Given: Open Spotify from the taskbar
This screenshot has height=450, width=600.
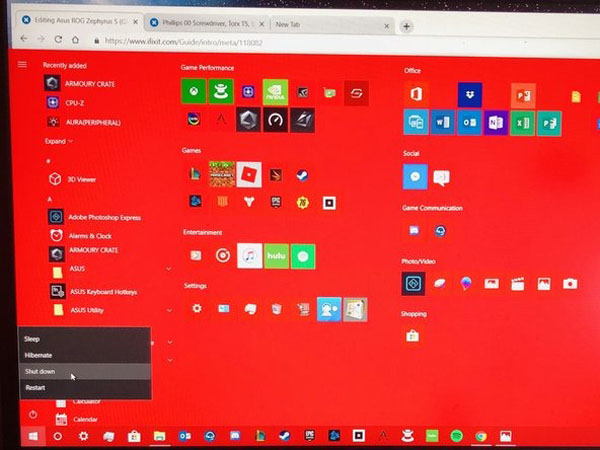Looking at the screenshot, I should (x=457, y=435).
